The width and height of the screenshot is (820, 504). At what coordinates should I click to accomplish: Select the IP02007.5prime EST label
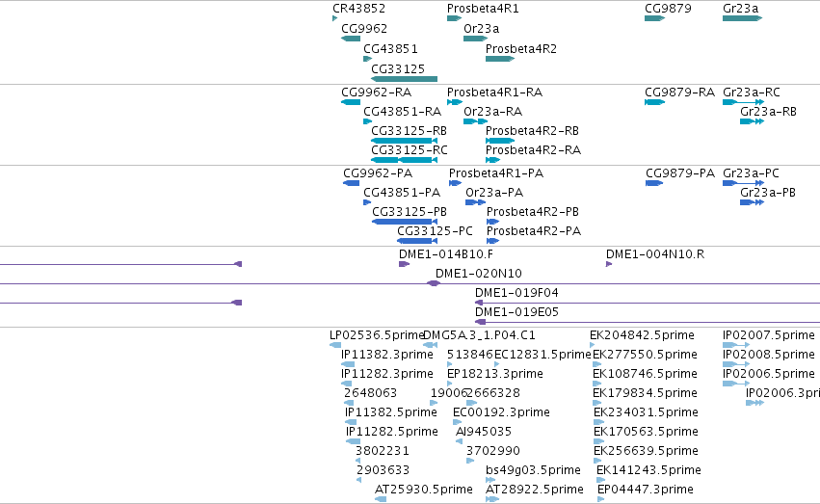(x=769, y=335)
